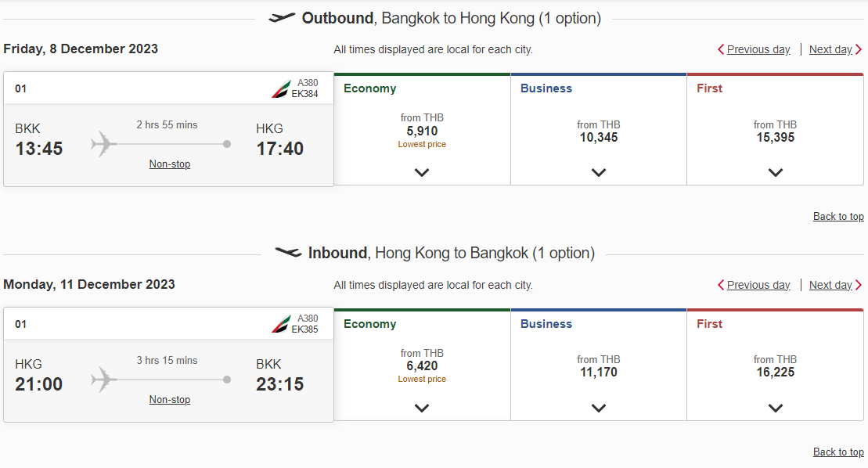Click Back to top under outbound section
The width and height of the screenshot is (868, 468).
coord(838,216)
